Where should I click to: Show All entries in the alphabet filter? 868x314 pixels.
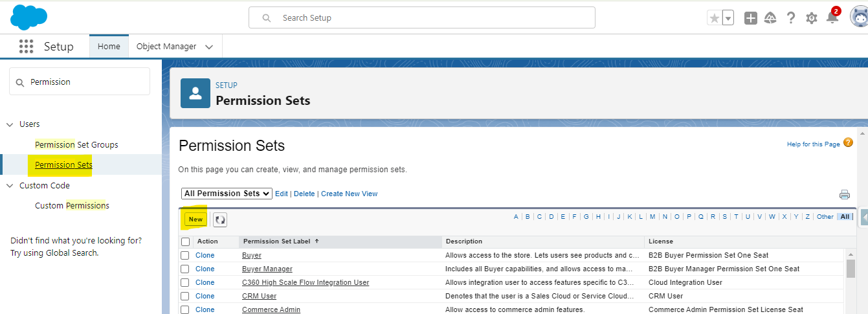845,217
